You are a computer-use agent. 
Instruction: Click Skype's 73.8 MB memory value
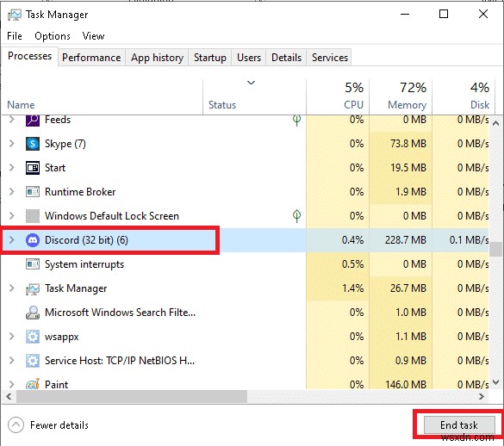pyautogui.click(x=408, y=144)
